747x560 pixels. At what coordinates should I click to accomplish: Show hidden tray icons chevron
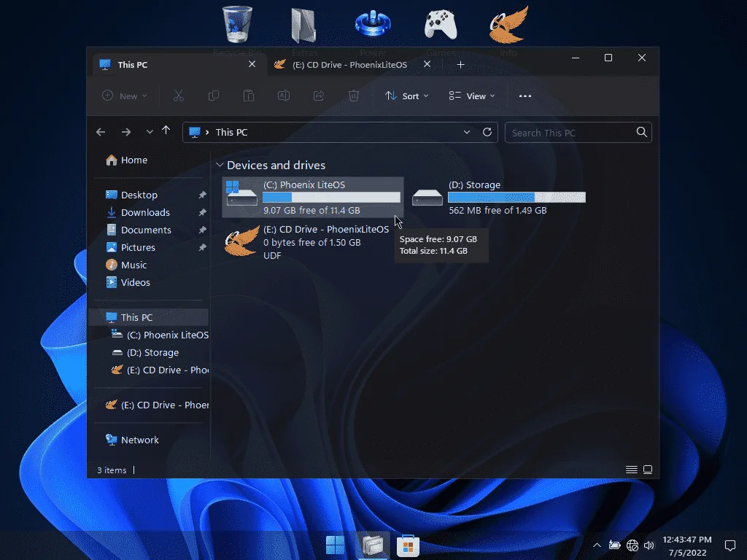tap(597, 545)
